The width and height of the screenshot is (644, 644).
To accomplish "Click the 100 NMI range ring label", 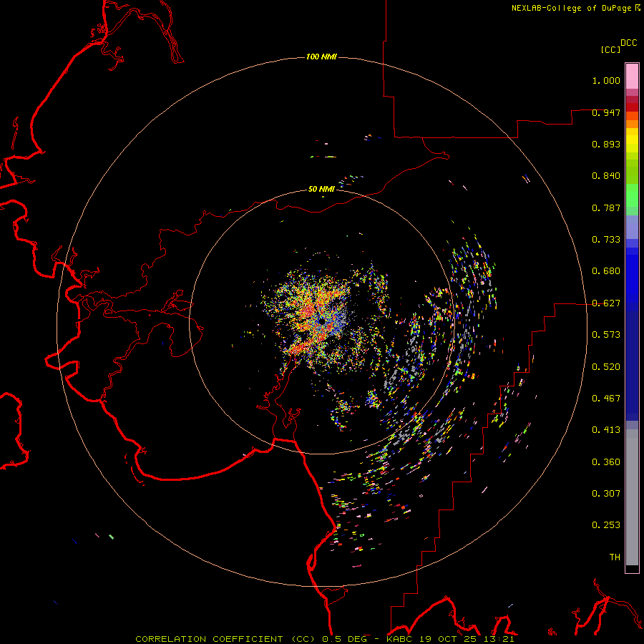I will pos(321,57).
